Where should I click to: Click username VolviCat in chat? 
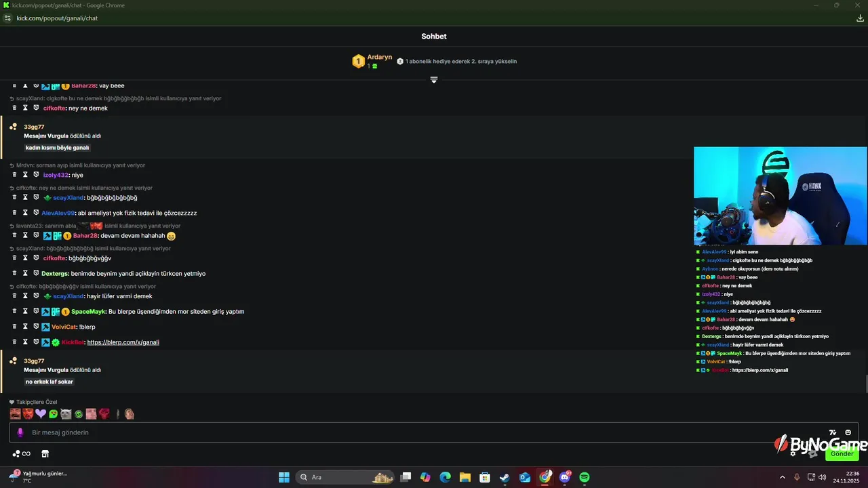pos(64,327)
